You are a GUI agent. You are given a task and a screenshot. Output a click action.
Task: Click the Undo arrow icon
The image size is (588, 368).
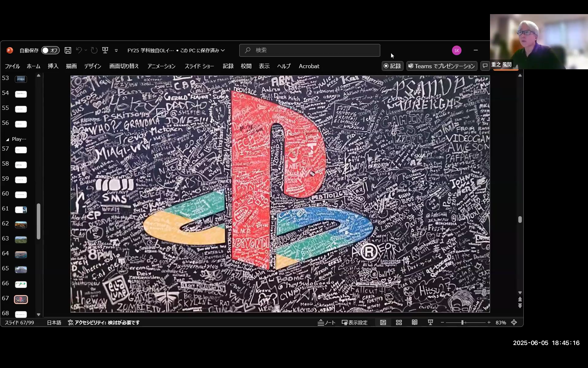[x=79, y=50]
